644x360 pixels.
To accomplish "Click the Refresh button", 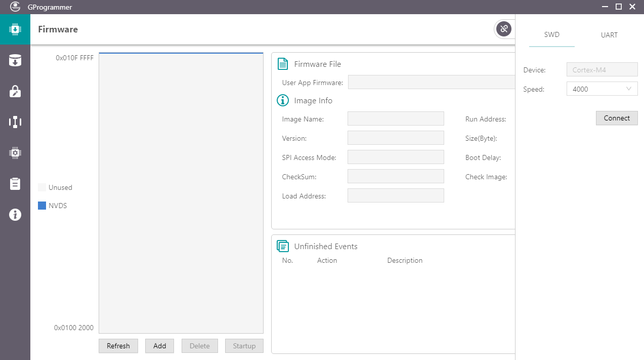I will (x=118, y=346).
